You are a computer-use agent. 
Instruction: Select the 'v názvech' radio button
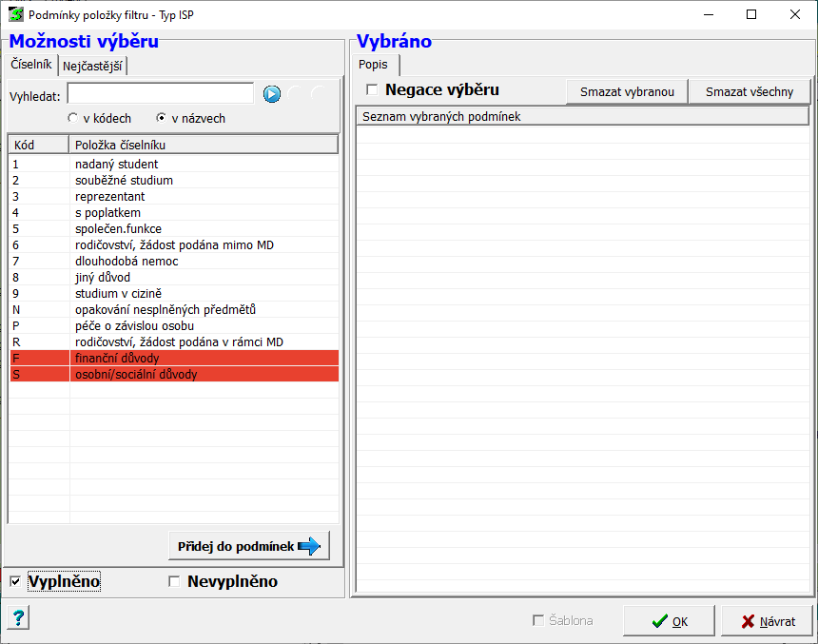pyautogui.click(x=161, y=119)
